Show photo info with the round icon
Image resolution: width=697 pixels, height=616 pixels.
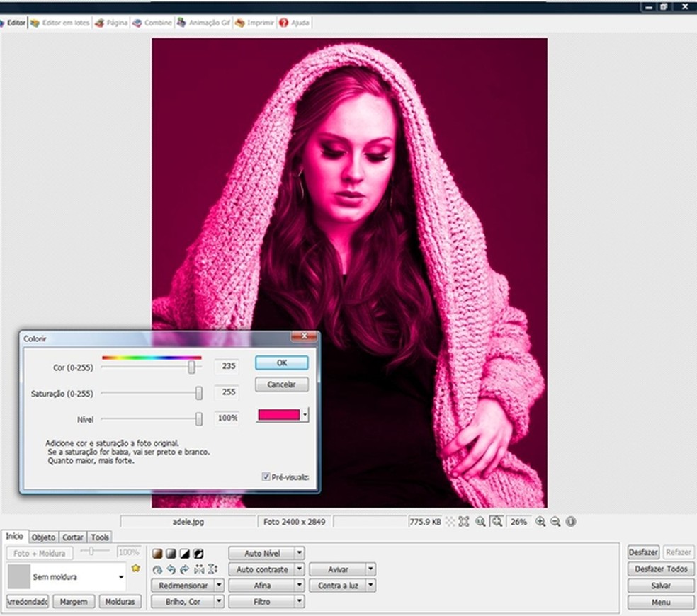point(571,522)
